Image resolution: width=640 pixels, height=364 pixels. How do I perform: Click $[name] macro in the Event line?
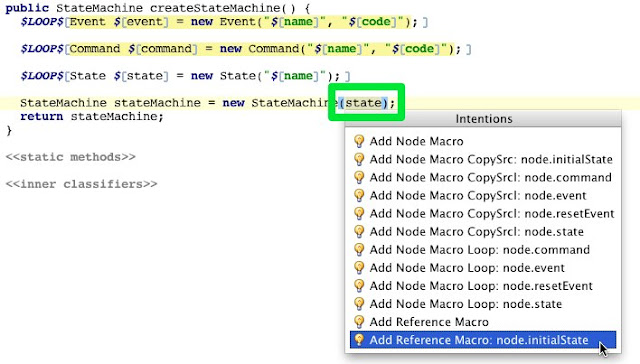(x=294, y=22)
